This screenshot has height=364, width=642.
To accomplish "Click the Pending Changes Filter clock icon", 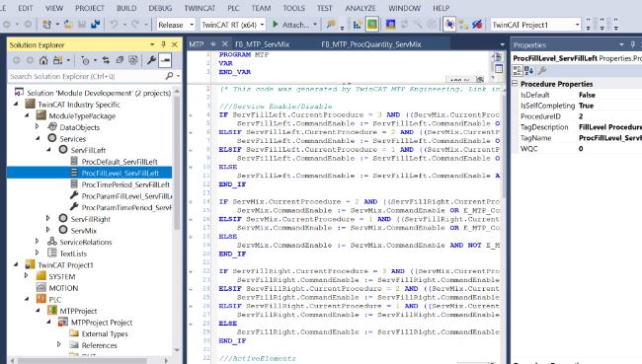I will [x=85, y=60].
